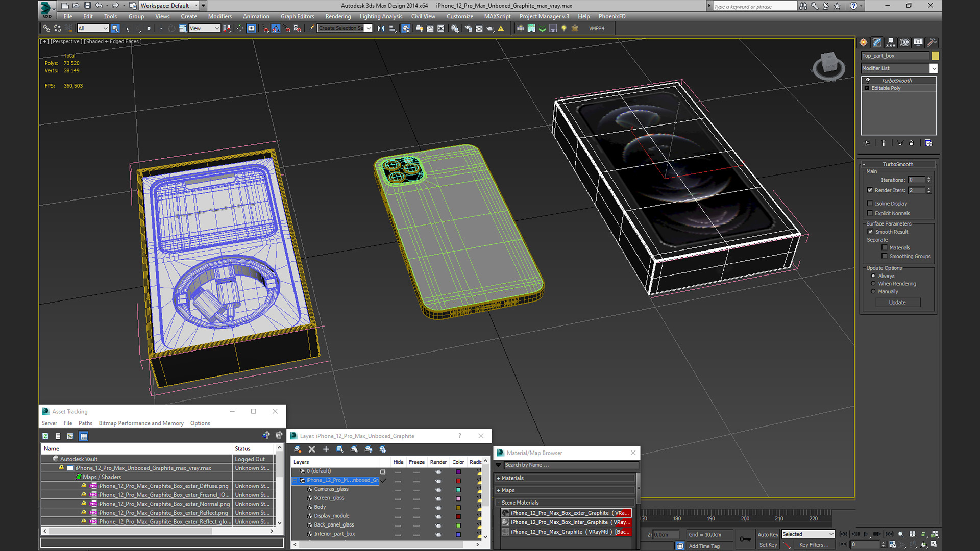Select the Manually update option
Screen dimensions: 980x551
pos(873,292)
